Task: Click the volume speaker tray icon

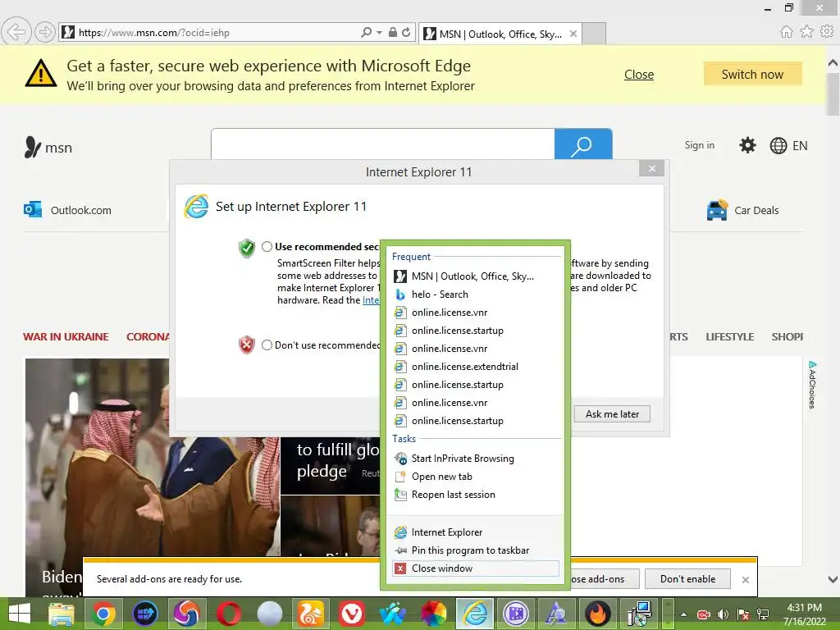Action: pos(723,614)
